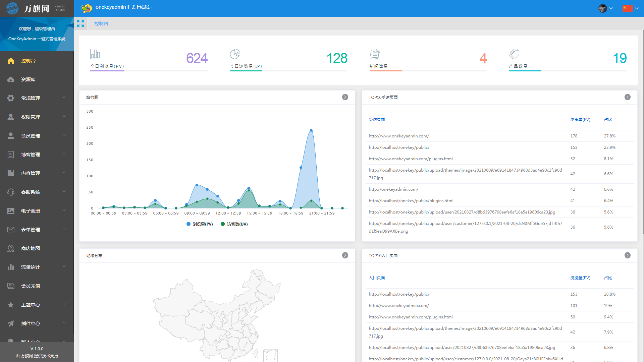The image size is (644, 362).
Task: Click arrow icon on TOP10受访页面 panel
Action: pyautogui.click(x=627, y=97)
